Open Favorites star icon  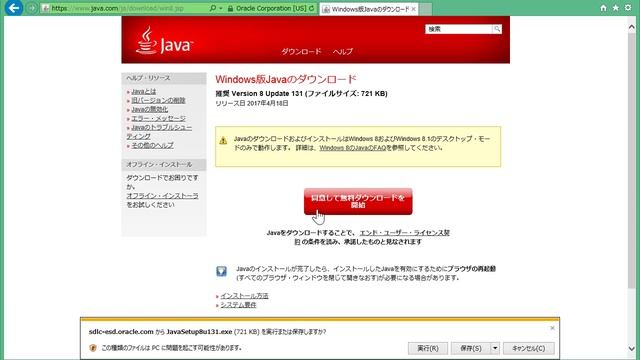tap(616, 8)
